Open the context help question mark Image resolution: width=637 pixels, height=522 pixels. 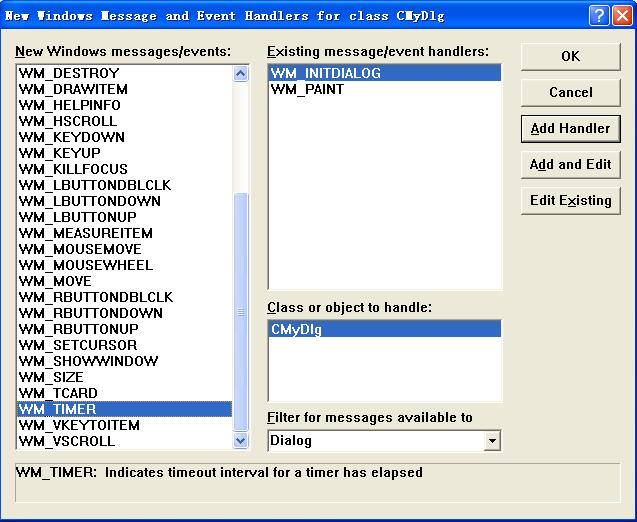(x=599, y=16)
